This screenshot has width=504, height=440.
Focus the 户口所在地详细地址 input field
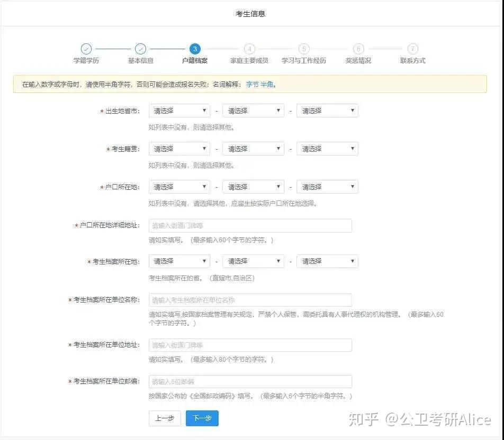click(x=250, y=226)
